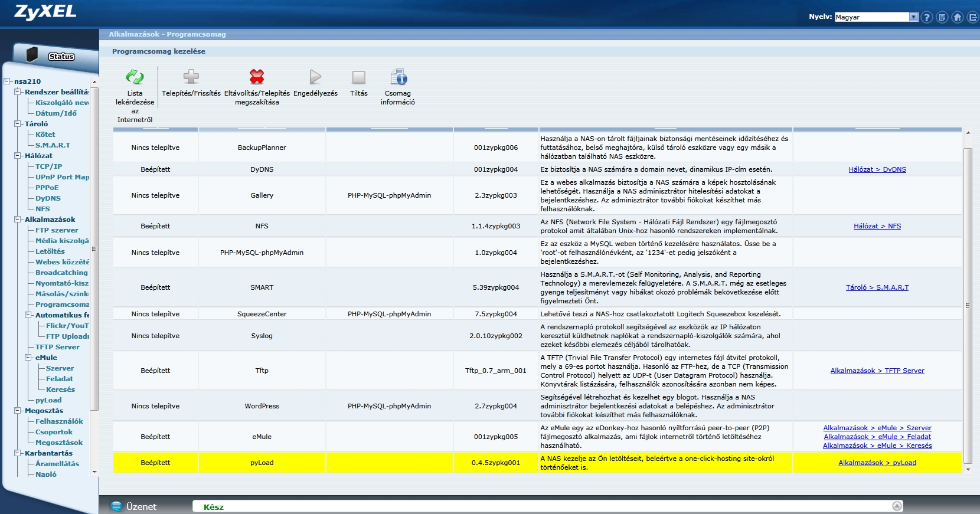Image resolution: width=980 pixels, height=514 pixels.
Task: Click the Status button in the sidebar
Action: [61, 57]
